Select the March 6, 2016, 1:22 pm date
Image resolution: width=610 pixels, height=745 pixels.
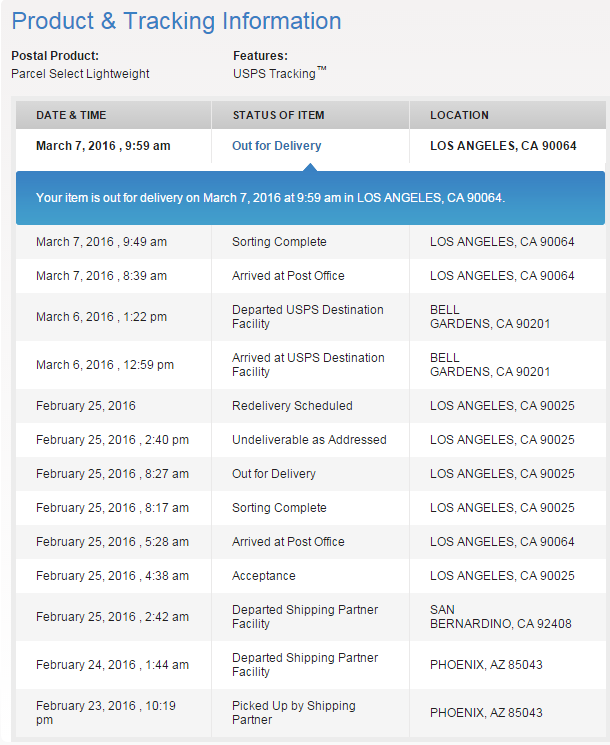pyautogui.click(x=101, y=317)
